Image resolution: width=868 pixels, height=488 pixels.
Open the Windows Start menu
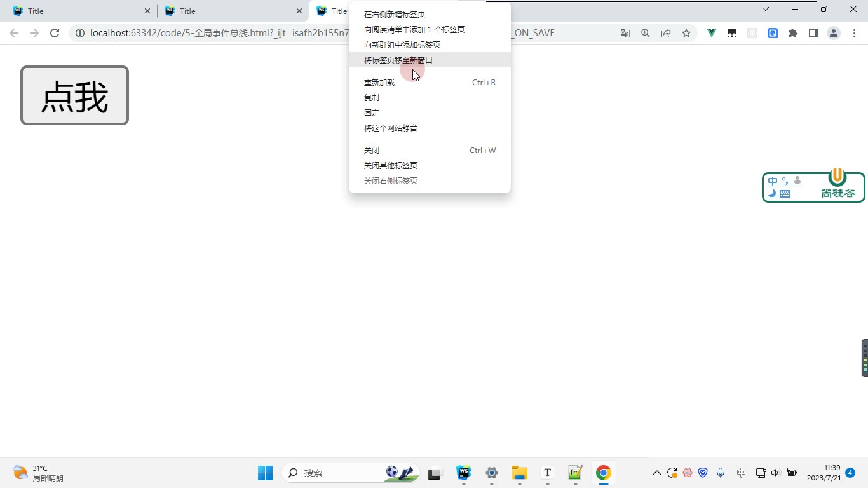coord(265,473)
